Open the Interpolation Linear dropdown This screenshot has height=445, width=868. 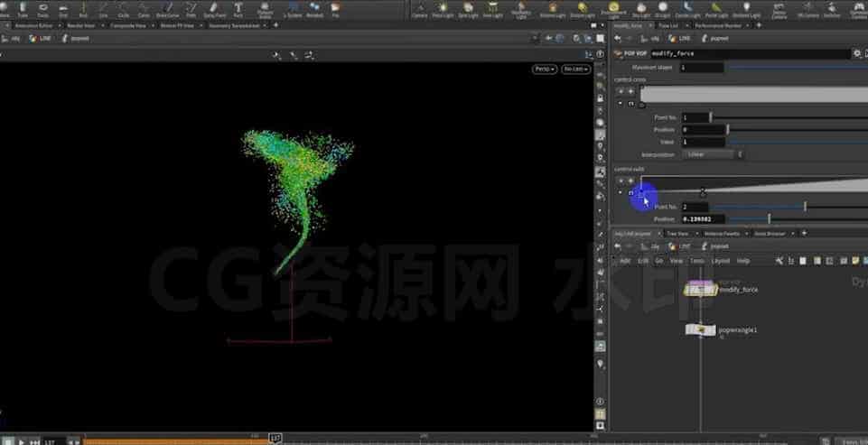(x=713, y=154)
